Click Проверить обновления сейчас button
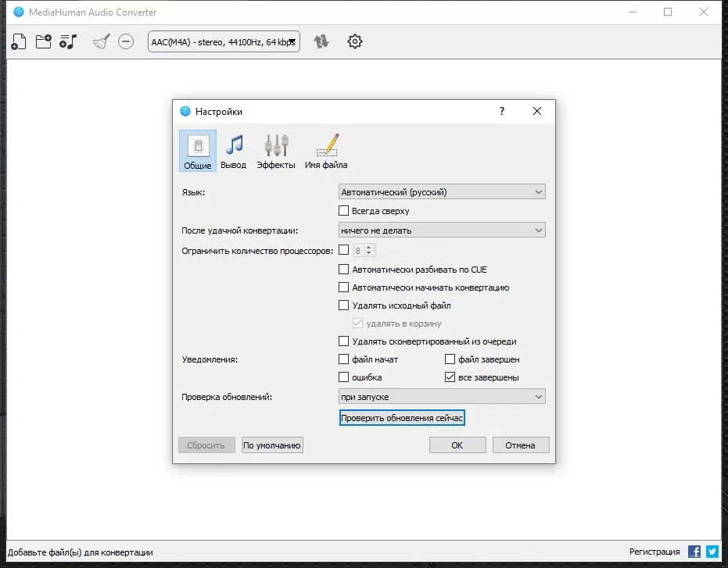 point(402,418)
